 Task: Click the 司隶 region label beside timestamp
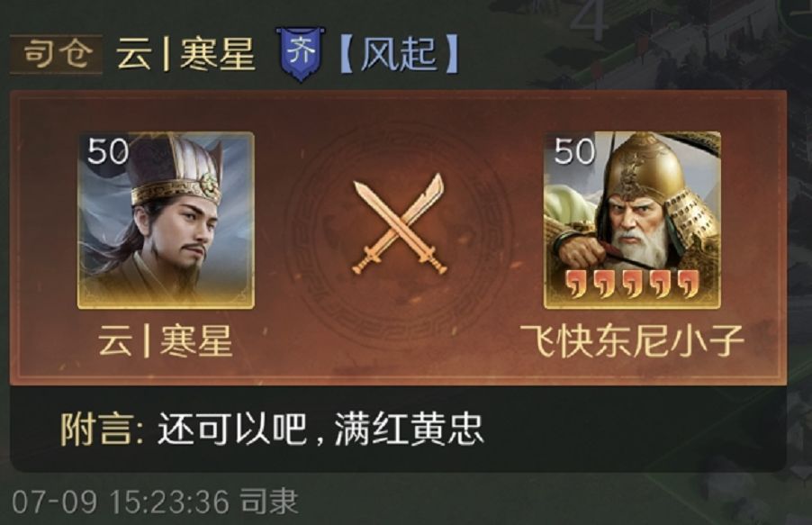click(269, 502)
